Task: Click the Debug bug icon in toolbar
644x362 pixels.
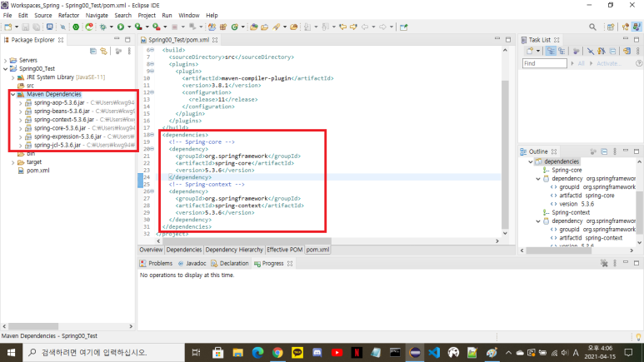Action: [102, 27]
